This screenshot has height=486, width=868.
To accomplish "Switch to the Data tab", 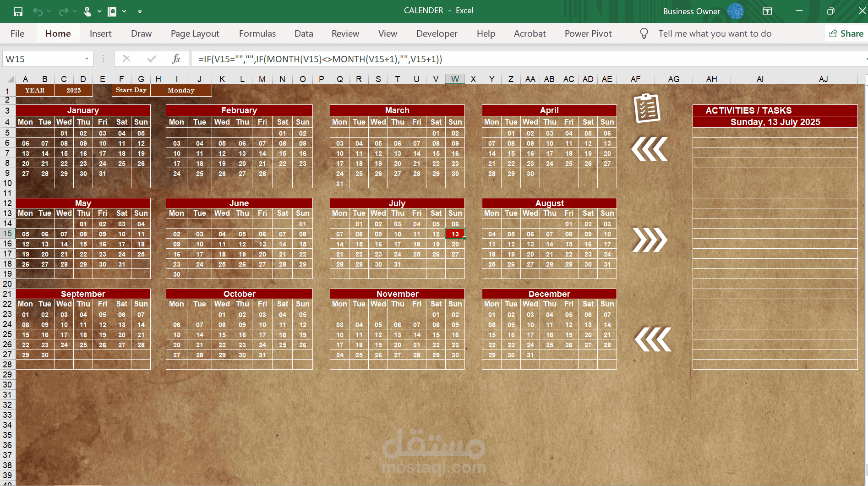I will (x=304, y=33).
